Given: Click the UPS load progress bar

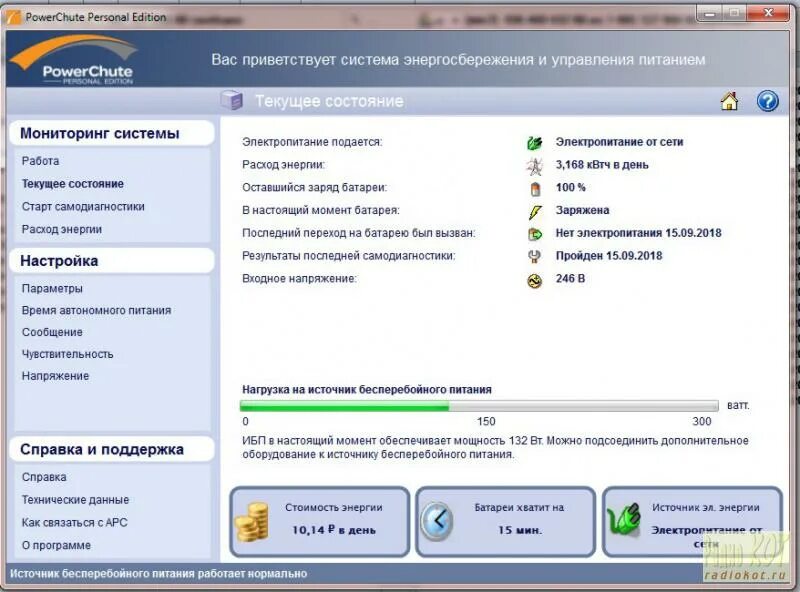Looking at the screenshot, I should [x=479, y=406].
